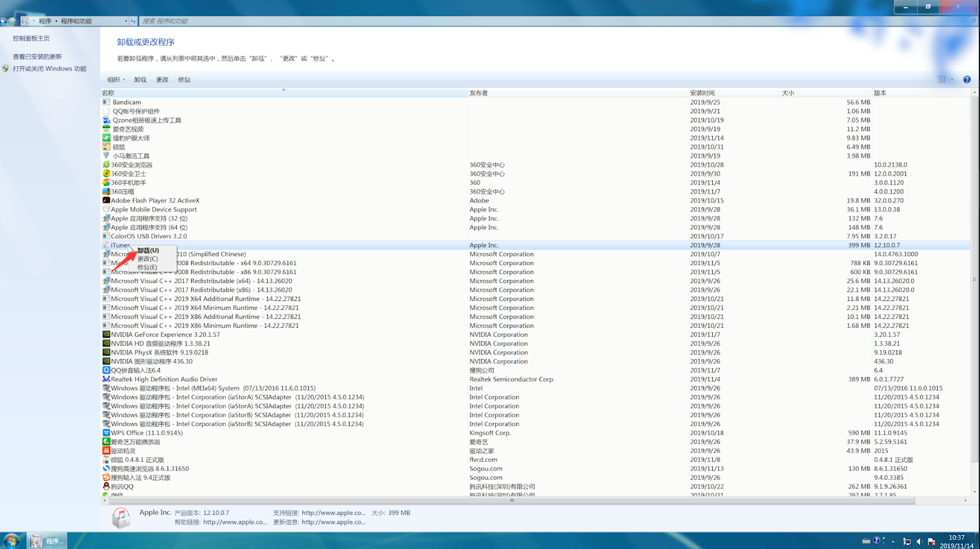Viewport: 980px width, 549px height.
Task: Open the help question mark icon
Action: (x=966, y=79)
